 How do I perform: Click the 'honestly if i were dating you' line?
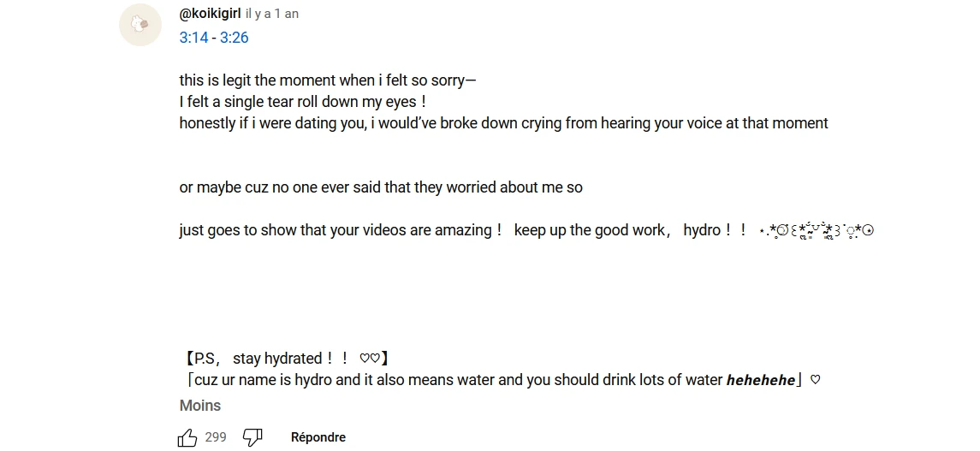pos(503,123)
